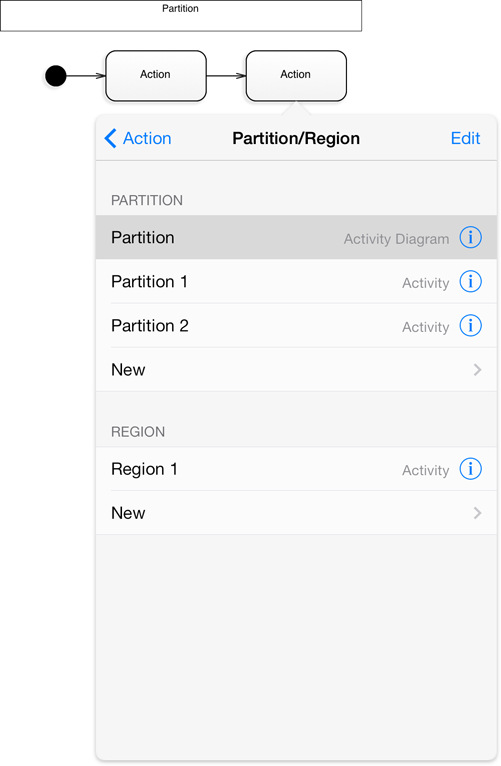
Task: Expand New under the PARTITION section
Action: click(x=296, y=369)
